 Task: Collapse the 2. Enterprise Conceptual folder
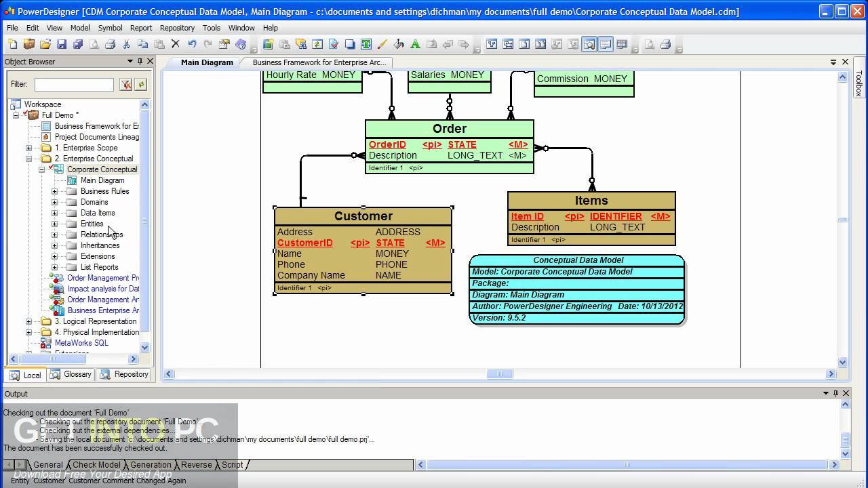tap(28, 159)
